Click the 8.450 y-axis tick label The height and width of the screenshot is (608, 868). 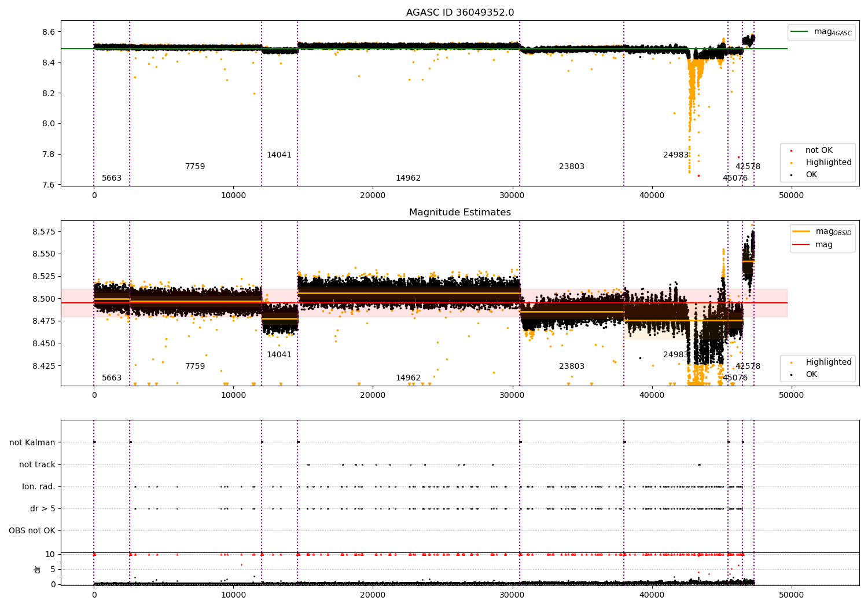(x=43, y=344)
